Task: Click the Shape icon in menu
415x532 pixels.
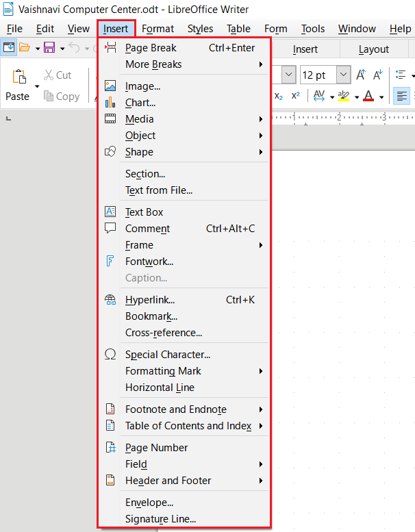Action: (110, 152)
